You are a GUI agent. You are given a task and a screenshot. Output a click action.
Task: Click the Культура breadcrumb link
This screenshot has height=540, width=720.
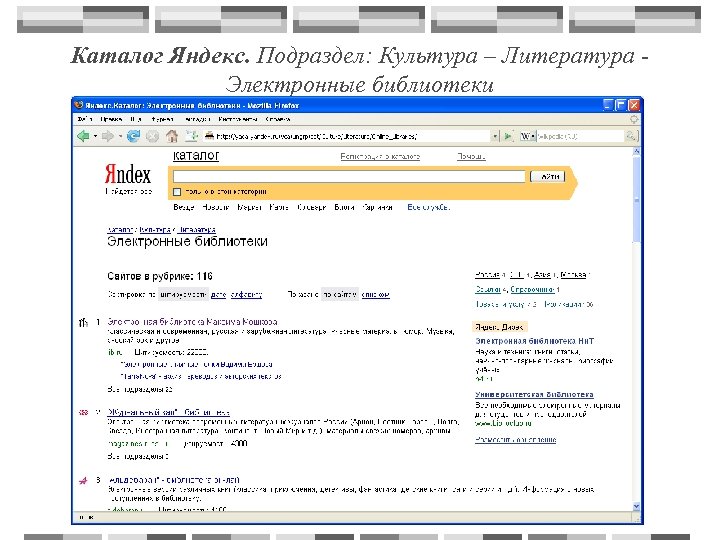click(x=155, y=230)
